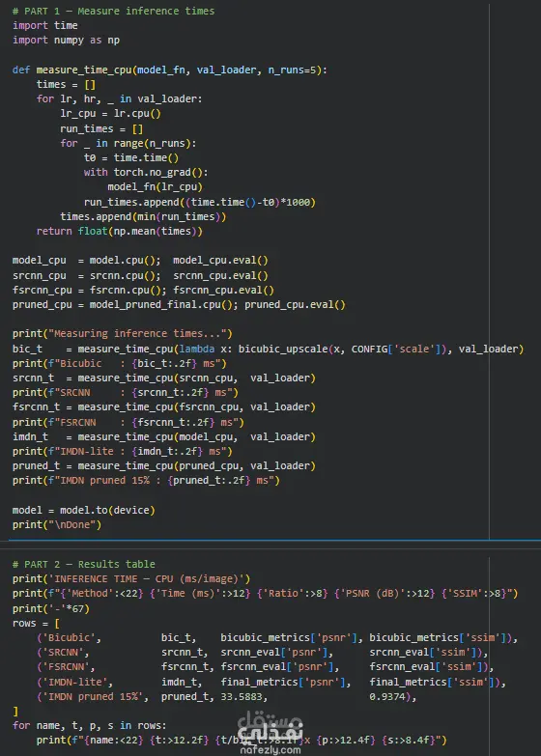Click the print line showing '{fsrcnn_t:.2f} ms'
541x756 pixels.
(x=128, y=422)
